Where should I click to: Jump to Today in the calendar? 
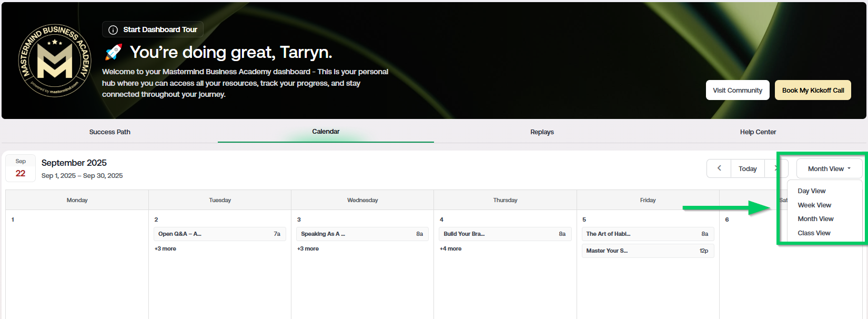tap(748, 168)
